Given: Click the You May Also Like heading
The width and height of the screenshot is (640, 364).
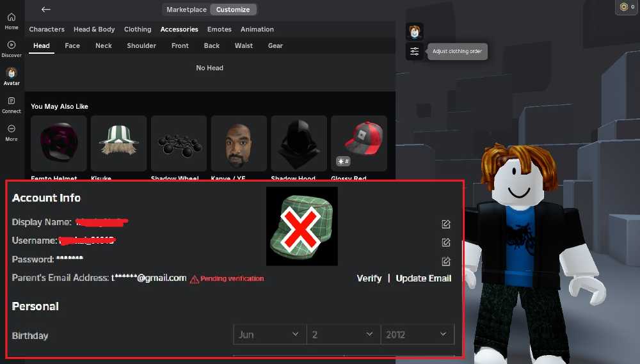Looking at the screenshot, I should [x=60, y=106].
